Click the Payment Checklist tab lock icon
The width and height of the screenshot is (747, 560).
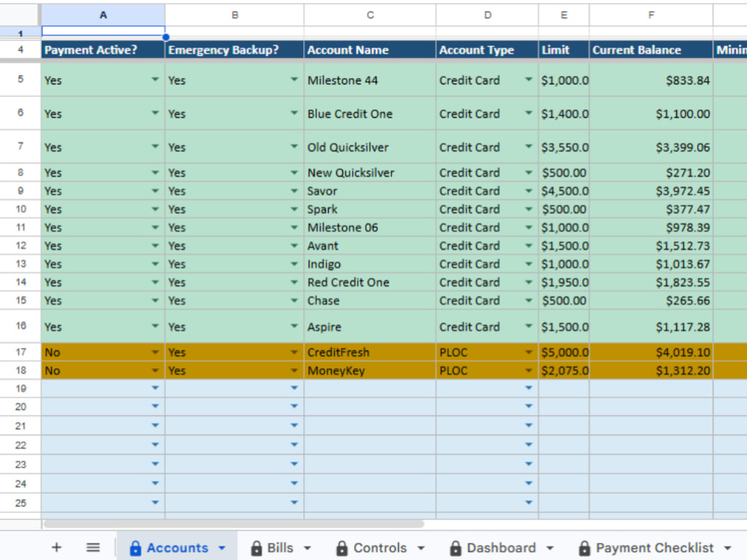[x=585, y=548]
